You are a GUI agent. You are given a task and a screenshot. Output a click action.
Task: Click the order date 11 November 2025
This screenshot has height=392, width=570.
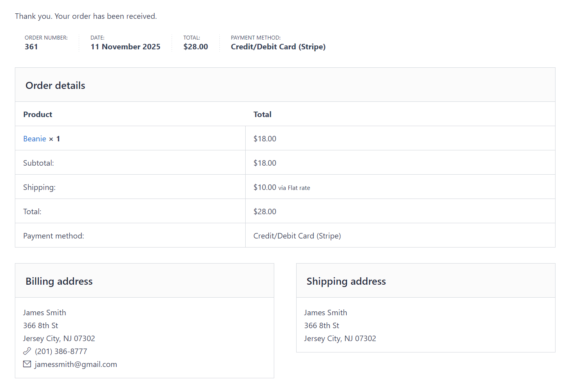(125, 47)
